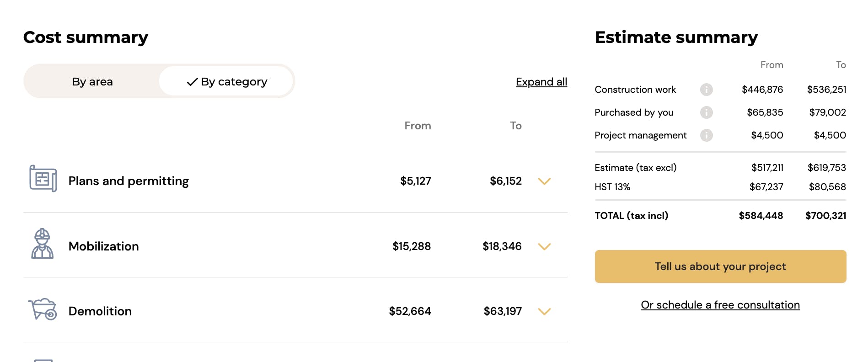Open info icon for Purchased by you
Viewport: 868px width, 362px height.
pyautogui.click(x=706, y=112)
